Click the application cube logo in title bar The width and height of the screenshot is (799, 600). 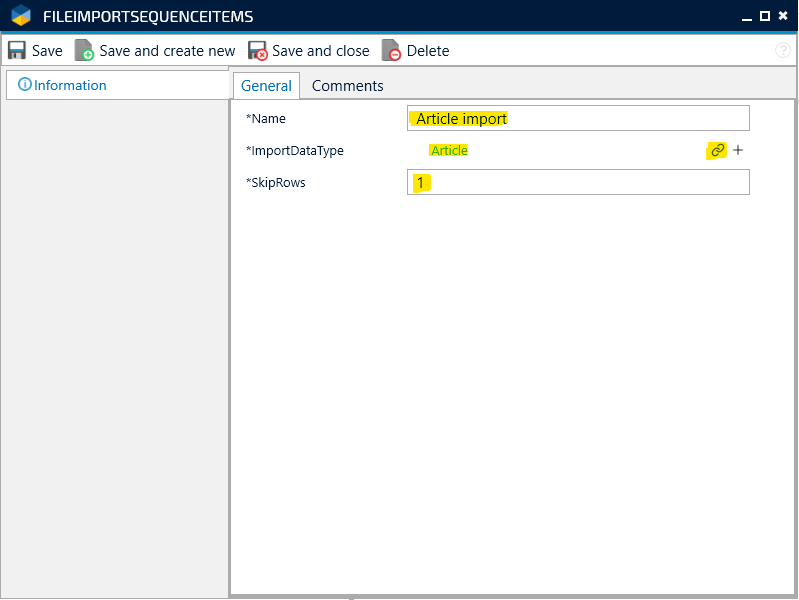[21, 16]
